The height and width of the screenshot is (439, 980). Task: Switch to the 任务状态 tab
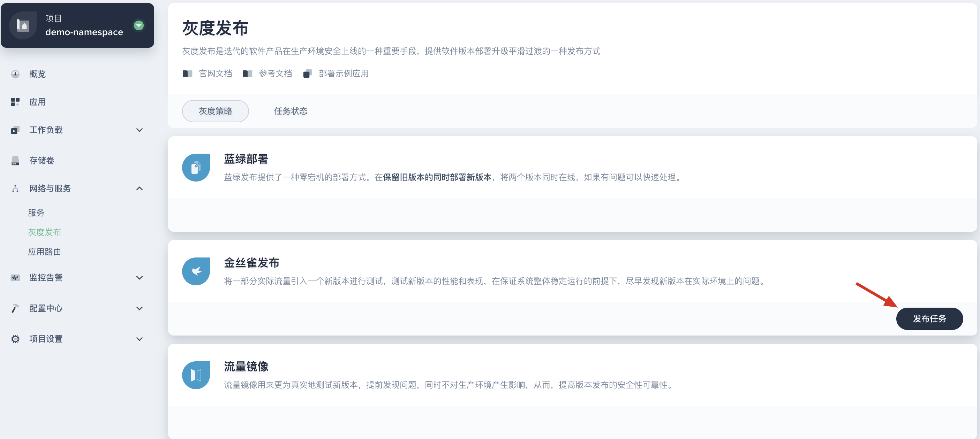click(289, 110)
